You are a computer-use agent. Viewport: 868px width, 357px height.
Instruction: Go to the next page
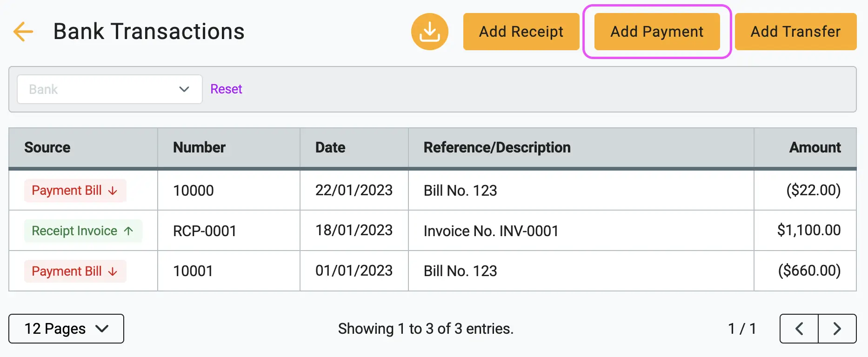[x=837, y=329]
